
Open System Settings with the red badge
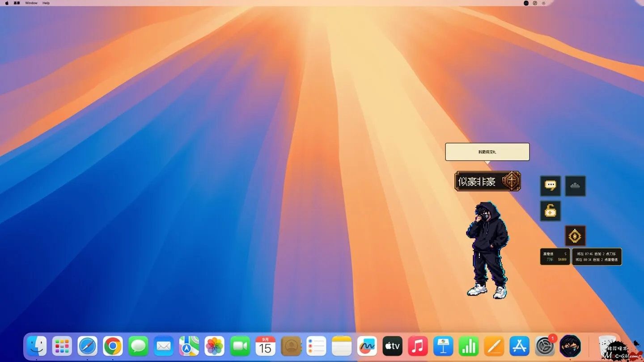tap(545, 346)
